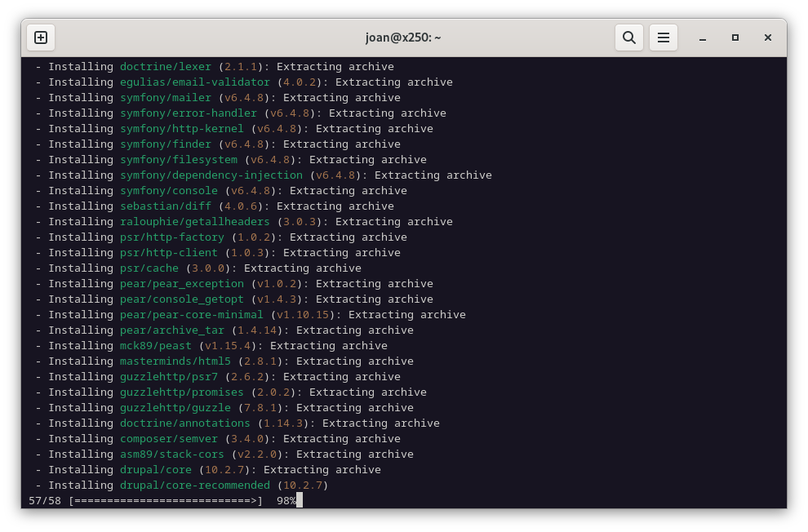Screen dimensions: 808x532
Task: Click Extracting archive on the drupal/core line
Action: click(322, 470)
